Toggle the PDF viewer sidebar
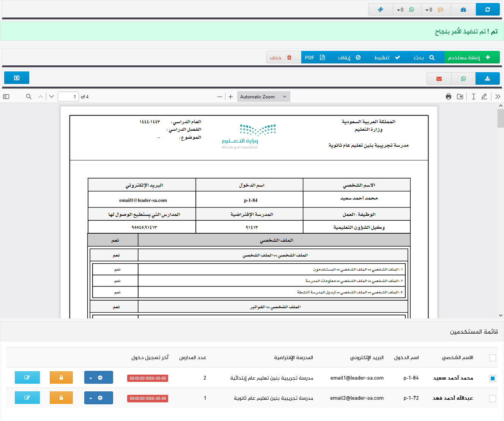This screenshot has height=421, width=504. [6, 97]
